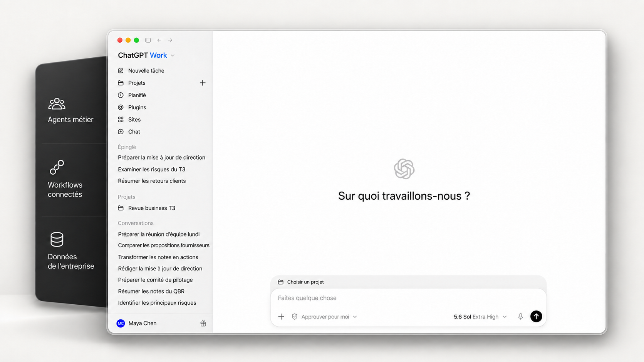This screenshot has height=362, width=644.
Task: Open conversation Identifier les principaux risques
Action: [157, 303]
